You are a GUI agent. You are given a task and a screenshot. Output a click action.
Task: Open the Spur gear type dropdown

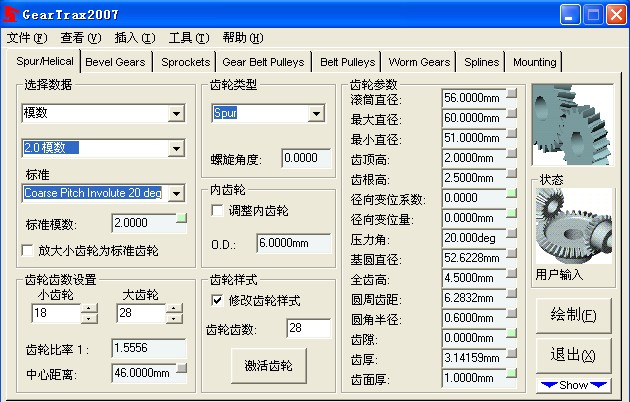316,114
